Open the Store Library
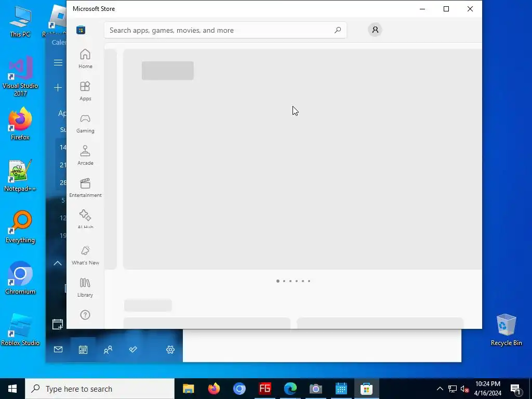This screenshot has height=399, width=532. point(85,287)
